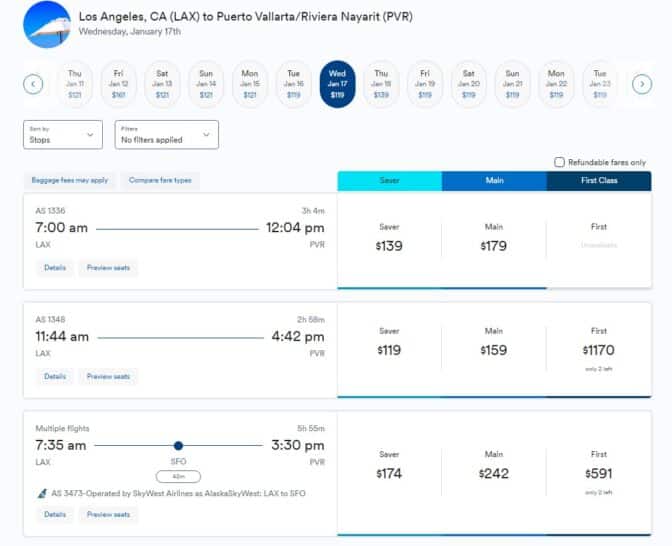Image resolution: width=672 pixels, height=546 pixels.
Task: Go to later dates with right arrow
Action: [x=642, y=84]
